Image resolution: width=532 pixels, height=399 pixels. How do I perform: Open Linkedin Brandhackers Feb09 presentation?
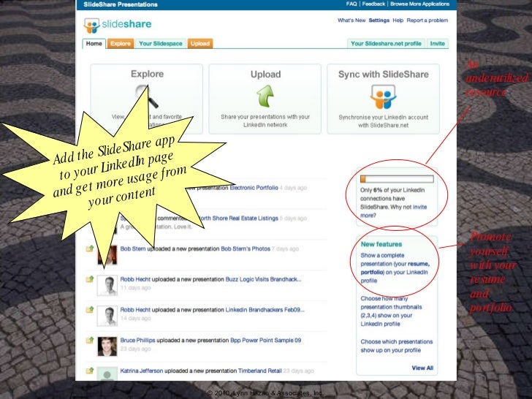tap(265, 310)
